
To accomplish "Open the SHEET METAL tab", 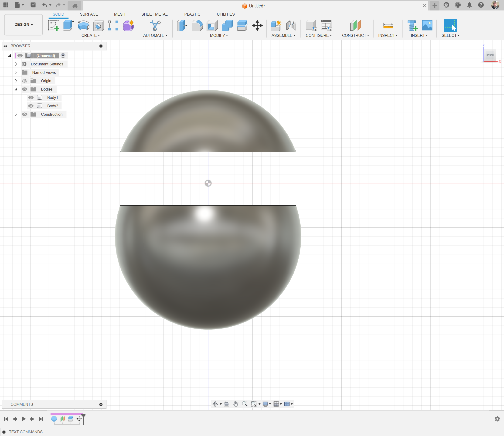I will coord(154,14).
